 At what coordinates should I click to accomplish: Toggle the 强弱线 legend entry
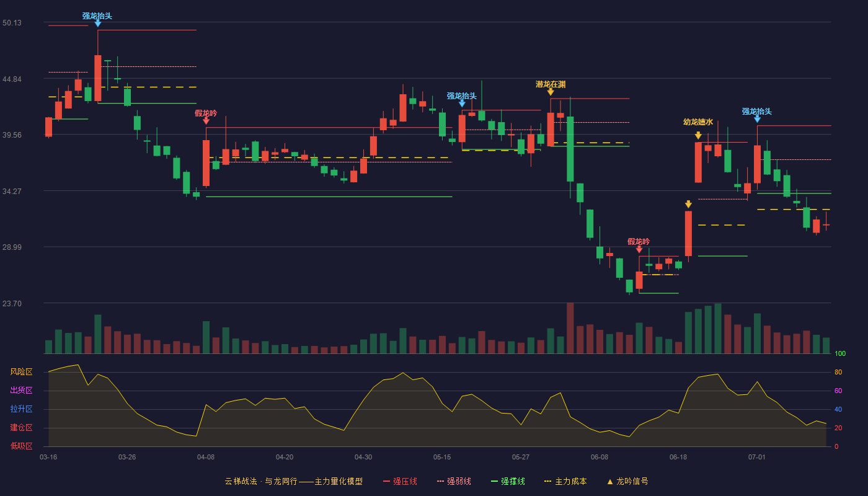(454, 481)
